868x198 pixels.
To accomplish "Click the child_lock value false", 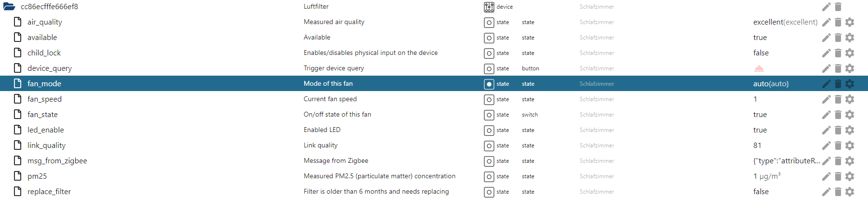I will click(x=761, y=53).
